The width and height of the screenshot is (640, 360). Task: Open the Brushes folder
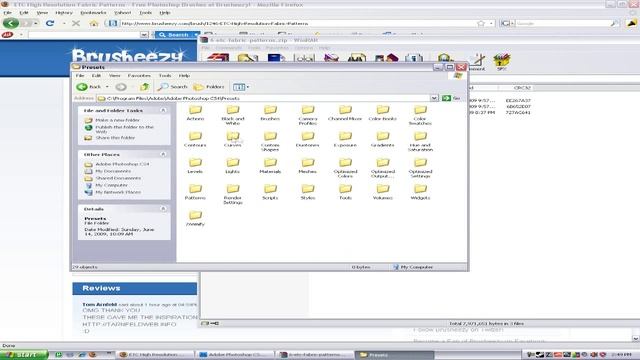point(270,113)
